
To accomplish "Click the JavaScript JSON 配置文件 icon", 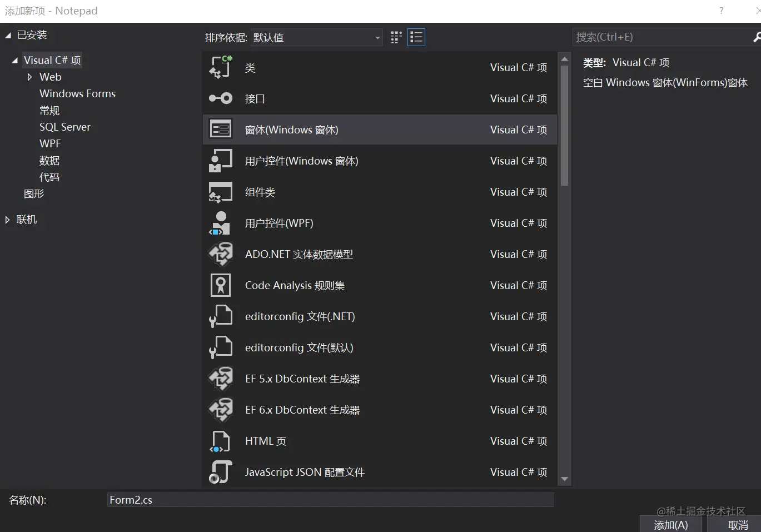I will coord(221,472).
